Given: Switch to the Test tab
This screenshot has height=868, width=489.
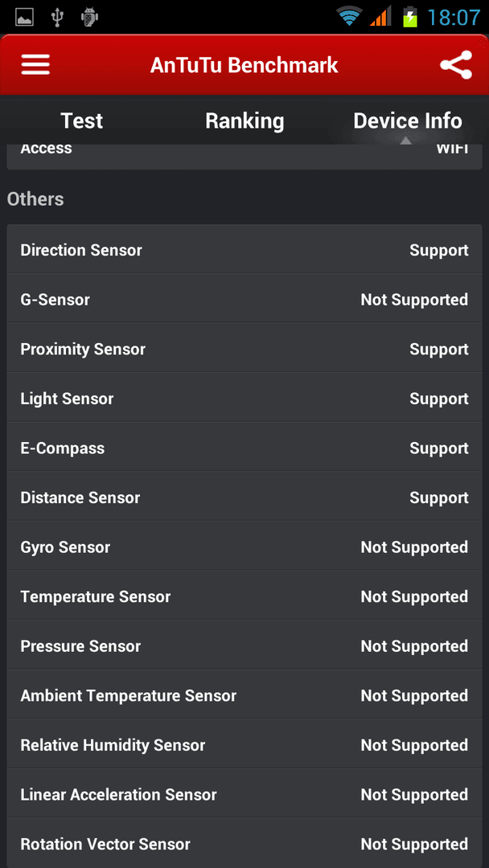Looking at the screenshot, I should pos(81,120).
